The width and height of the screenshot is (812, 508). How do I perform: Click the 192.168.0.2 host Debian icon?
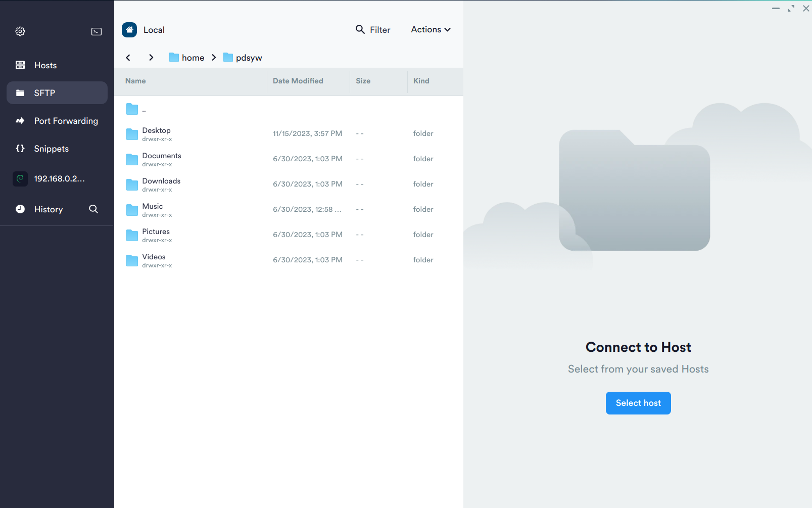[20, 178]
